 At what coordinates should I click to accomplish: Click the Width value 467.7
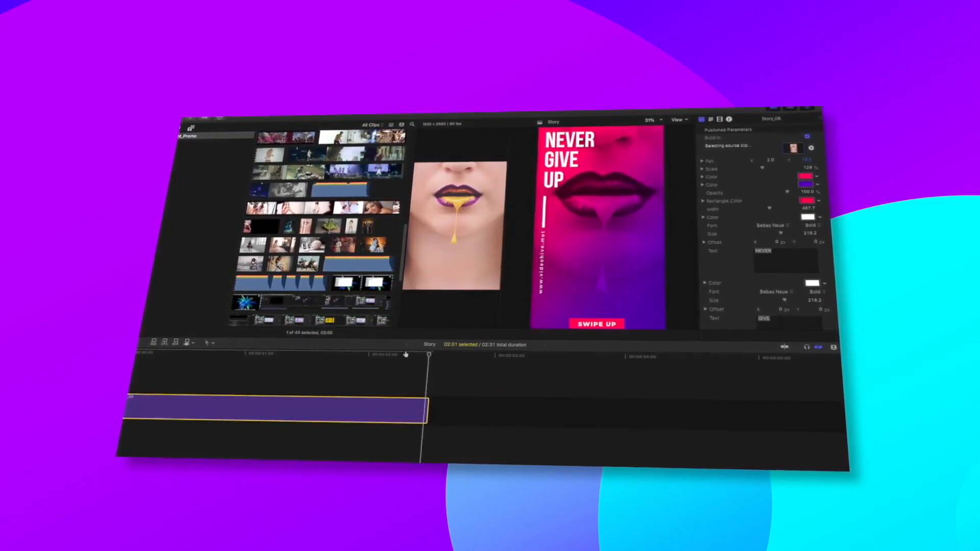[808, 208]
